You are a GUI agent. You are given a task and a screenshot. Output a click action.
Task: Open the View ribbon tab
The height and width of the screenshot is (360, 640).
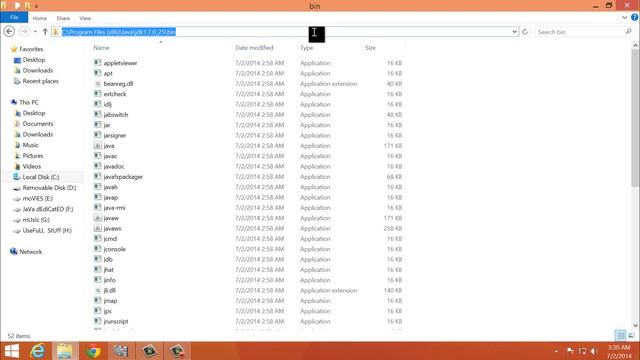(85, 18)
